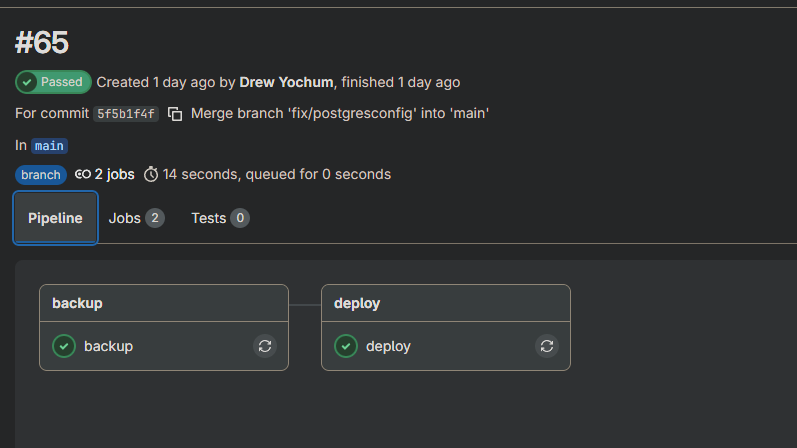Click the deploy stage header
The height and width of the screenshot is (448, 797).
(357, 303)
